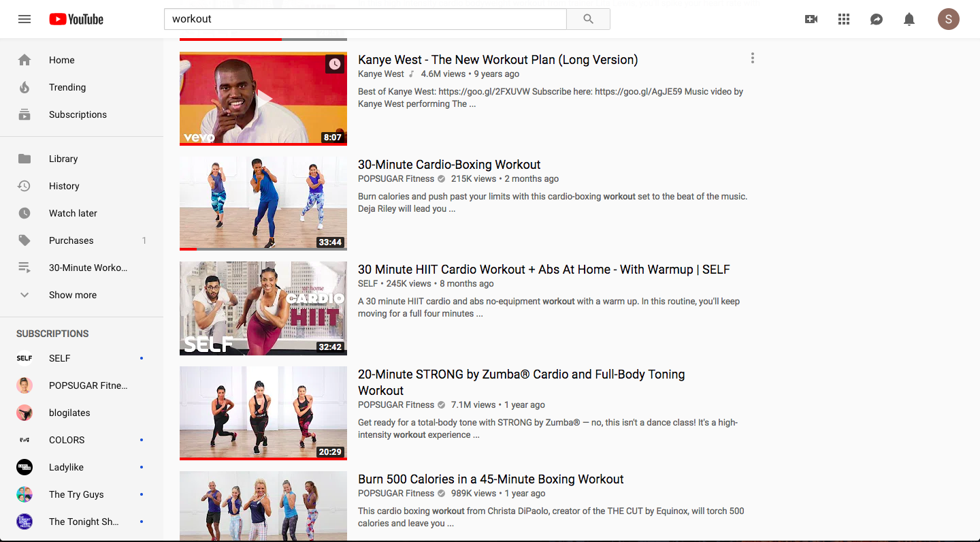Click The Tonight Show channel avatar
980x542 pixels.
click(x=24, y=522)
